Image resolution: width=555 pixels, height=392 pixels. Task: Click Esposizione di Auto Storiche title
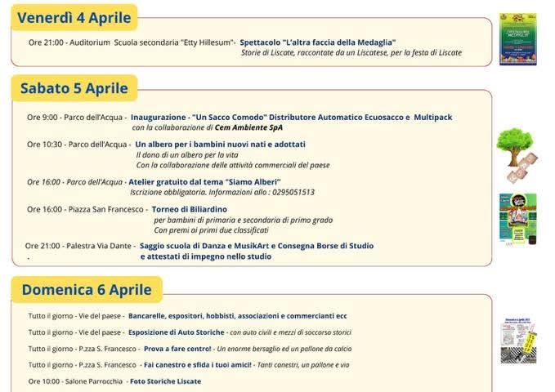(x=177, y=332)
